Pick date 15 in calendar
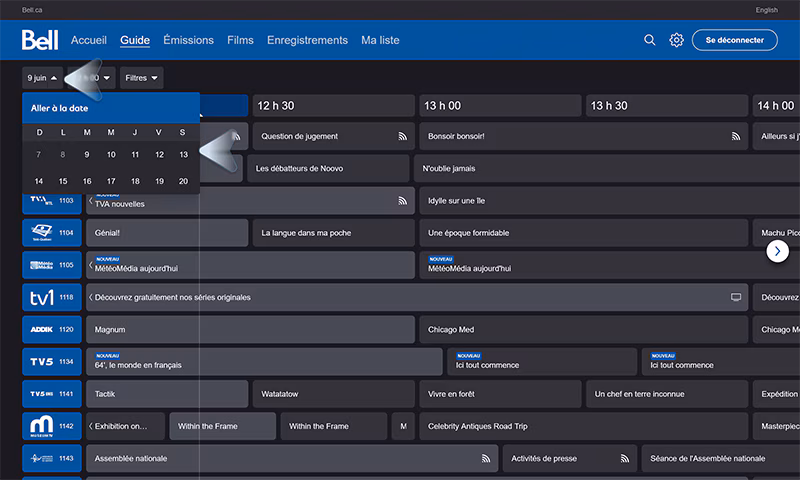The image size is (800, 480). point(63,181)
